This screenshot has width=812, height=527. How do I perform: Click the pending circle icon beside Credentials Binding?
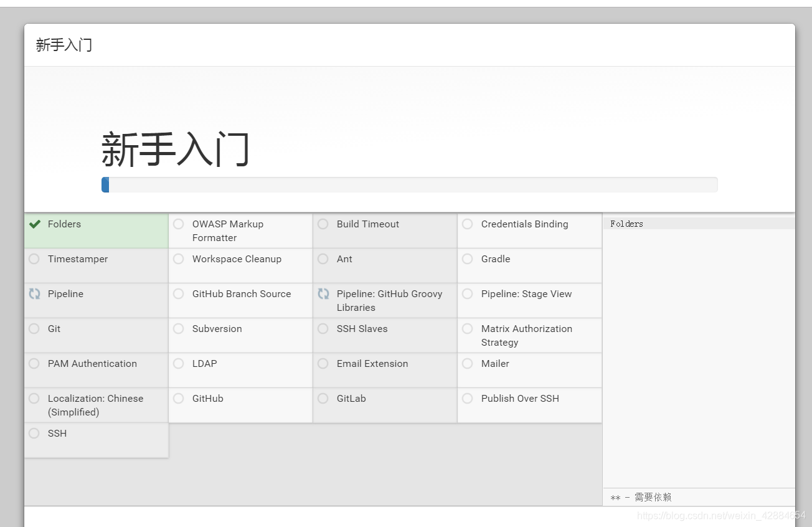tap(468, 224)
